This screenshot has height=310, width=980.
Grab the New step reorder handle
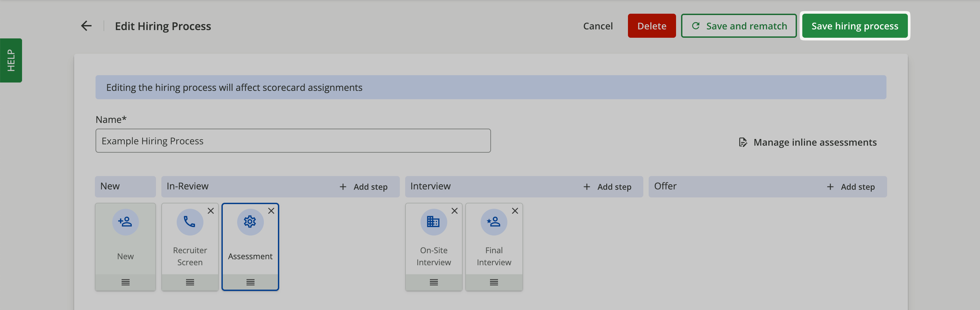[126, 282]
